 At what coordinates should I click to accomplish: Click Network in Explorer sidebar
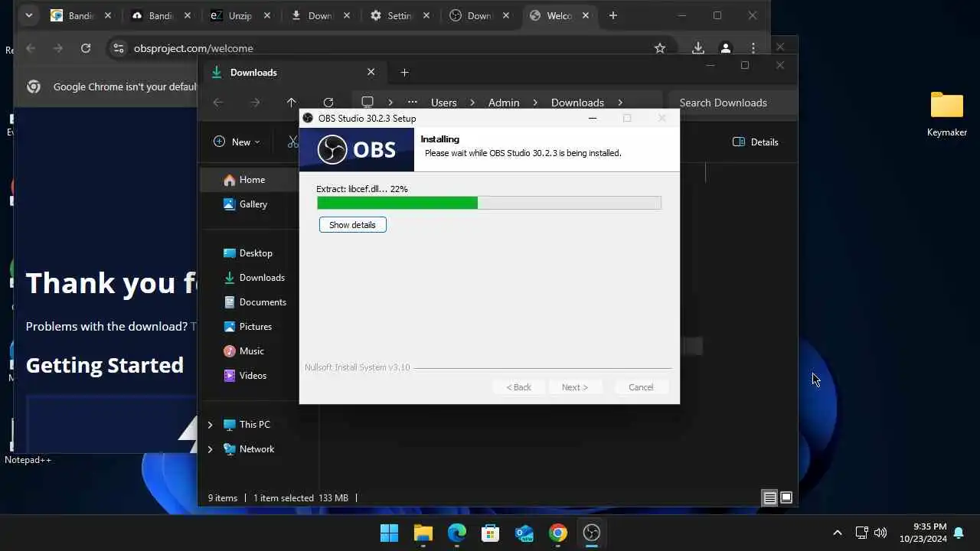(x=256, y=449)
